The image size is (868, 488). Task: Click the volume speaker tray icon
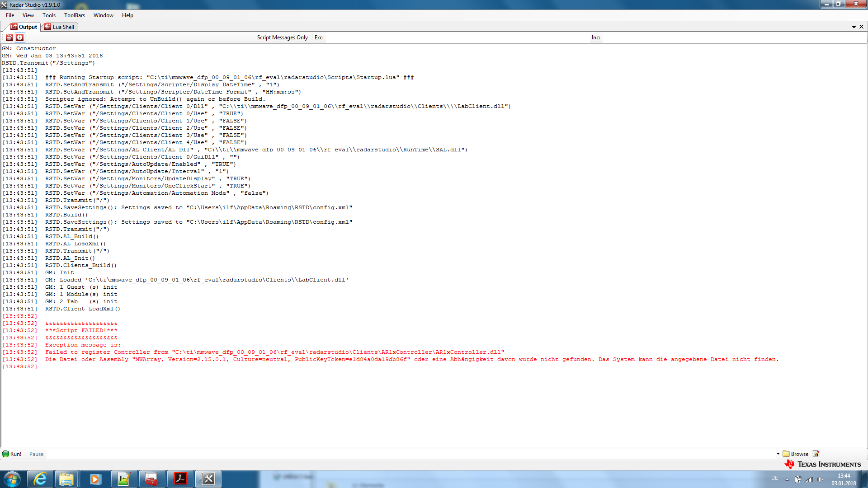pos(820,479)
